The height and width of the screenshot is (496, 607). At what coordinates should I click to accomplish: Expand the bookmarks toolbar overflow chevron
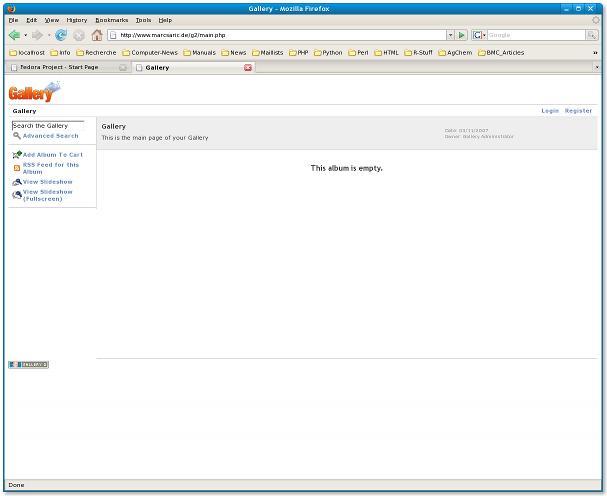(596, 52)
